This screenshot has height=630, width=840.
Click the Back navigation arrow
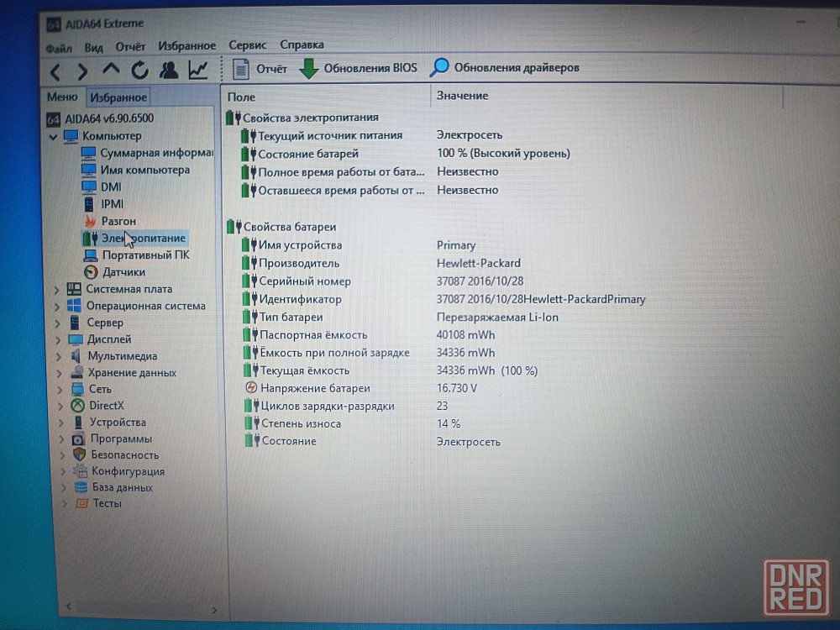point(55,71)
